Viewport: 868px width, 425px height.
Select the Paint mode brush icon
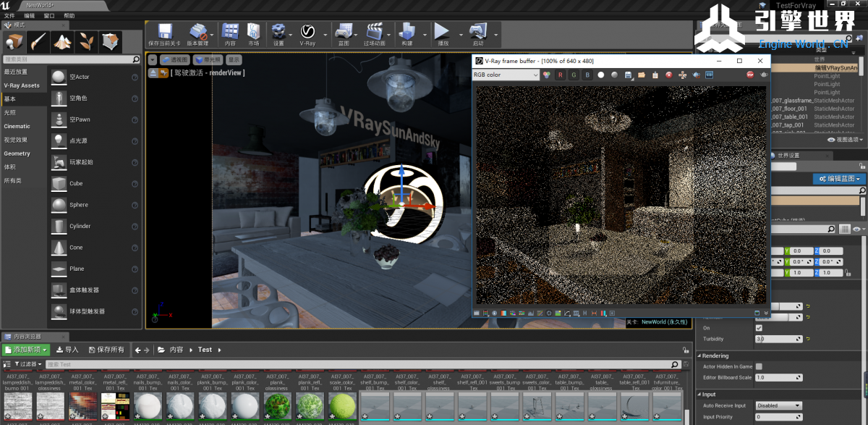[38, 41]
